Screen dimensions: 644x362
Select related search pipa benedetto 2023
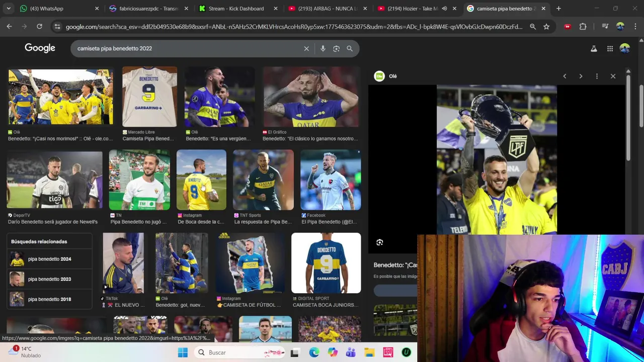49,279
